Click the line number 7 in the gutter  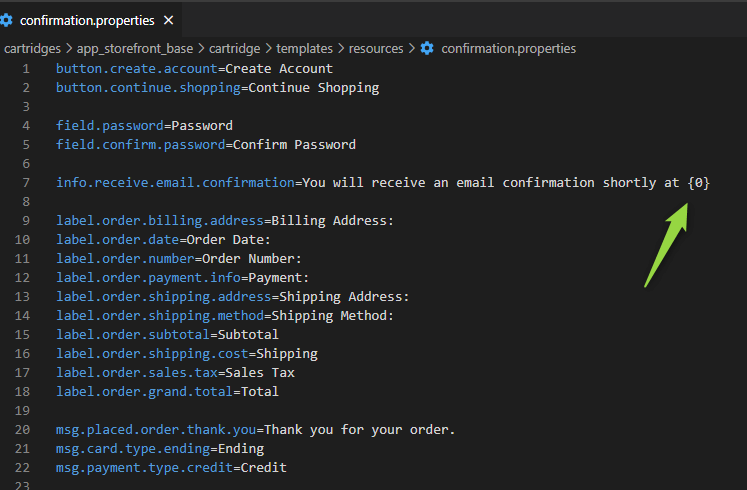pos(26,183)
